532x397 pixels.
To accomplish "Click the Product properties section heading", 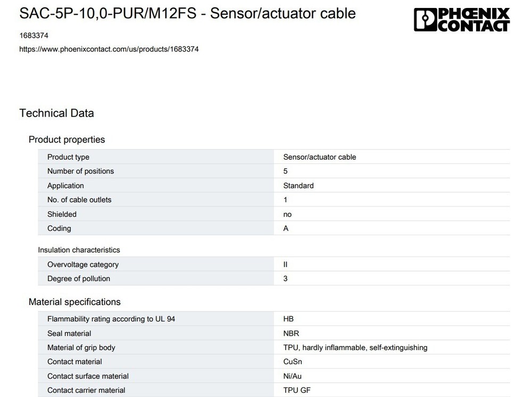I will (x=67, y=139).
